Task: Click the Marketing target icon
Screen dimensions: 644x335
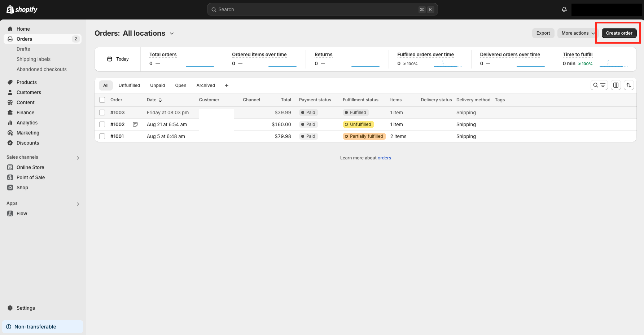Action: point(10,133)
